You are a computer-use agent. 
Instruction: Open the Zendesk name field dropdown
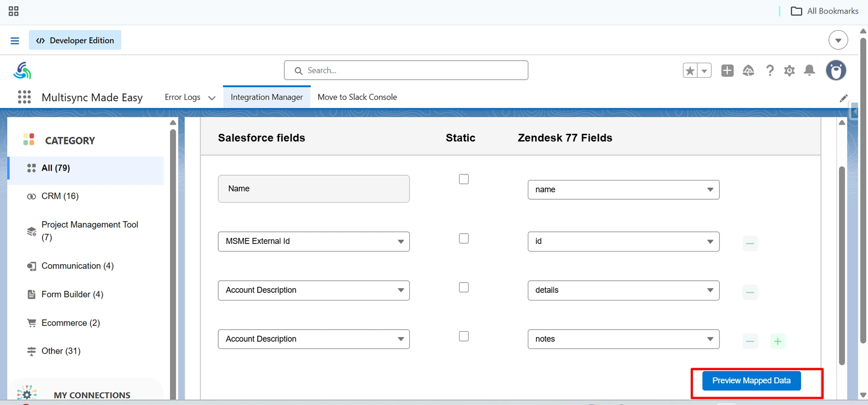623,190
